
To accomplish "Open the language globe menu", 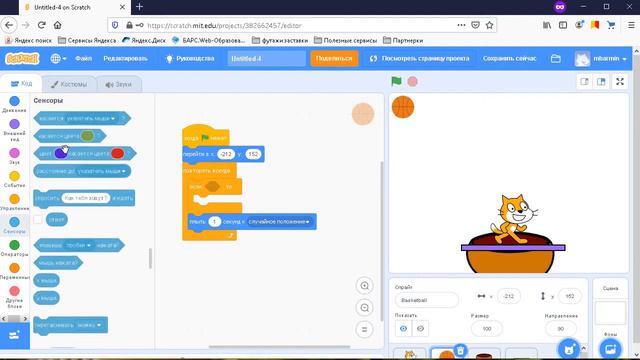I will tap(58, 58).
